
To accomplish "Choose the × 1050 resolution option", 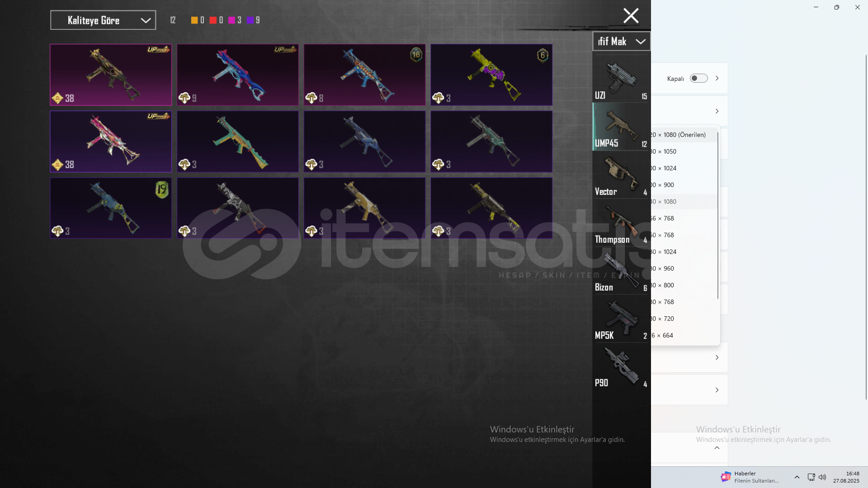I will [684, 151].
